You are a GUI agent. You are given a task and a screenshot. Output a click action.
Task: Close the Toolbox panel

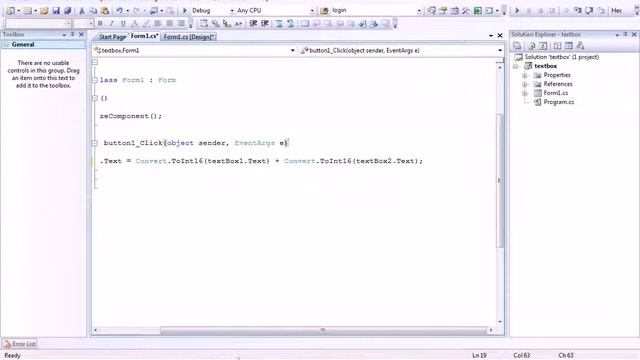tap(81, 35)
